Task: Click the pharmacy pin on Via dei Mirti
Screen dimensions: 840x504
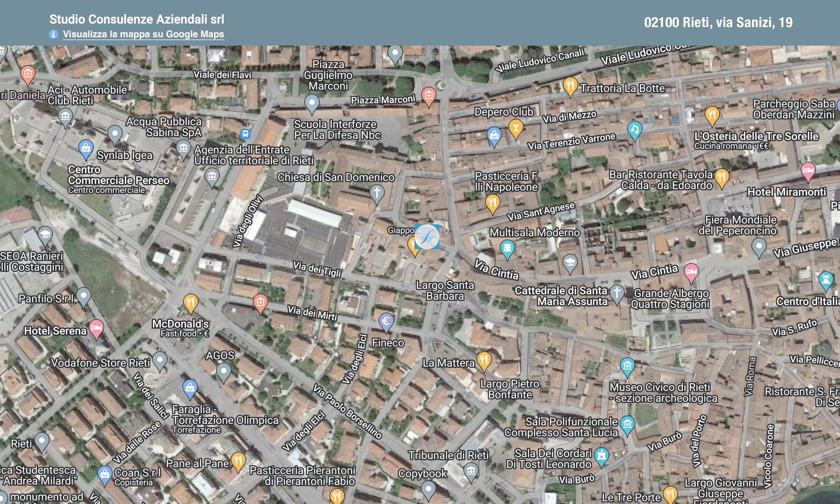Action: pyautogui.click(x=261, y=303)
